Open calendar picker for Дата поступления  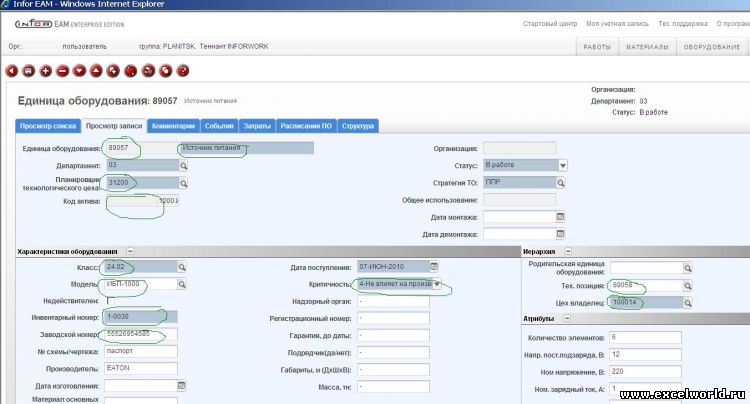[433, 267]
